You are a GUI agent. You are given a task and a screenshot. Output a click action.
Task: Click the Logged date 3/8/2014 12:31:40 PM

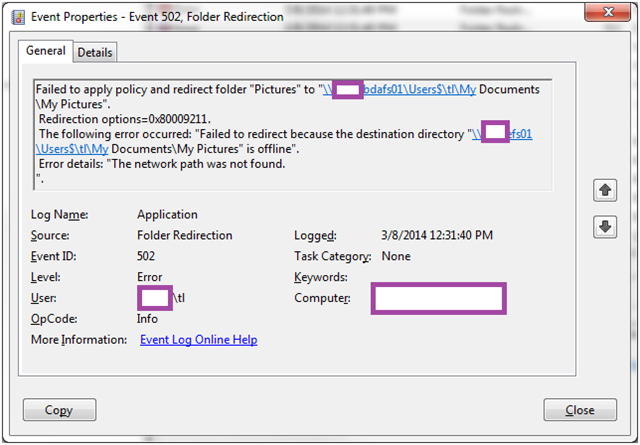437,235
